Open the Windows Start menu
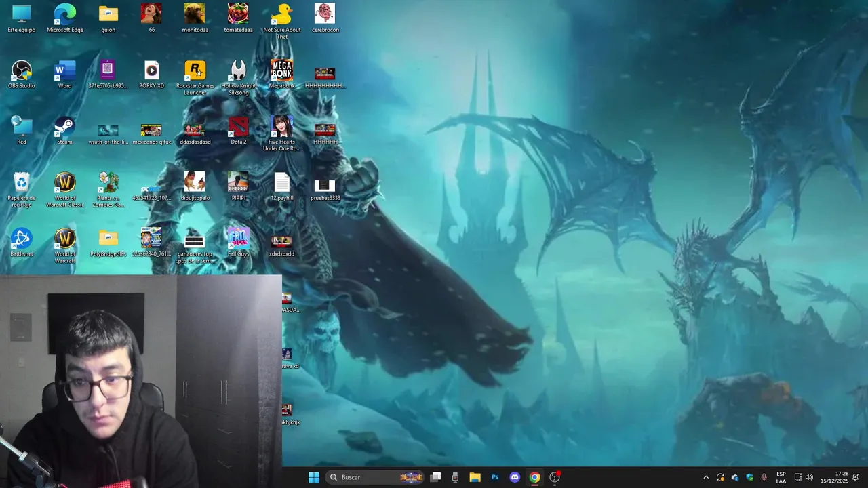Viewport: 868px width, 488px height. point(314,477)
